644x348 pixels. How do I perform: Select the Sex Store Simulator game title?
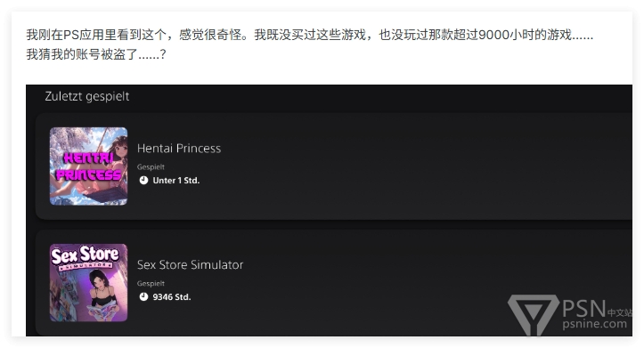pyautogui.click(x=190, y=264)
